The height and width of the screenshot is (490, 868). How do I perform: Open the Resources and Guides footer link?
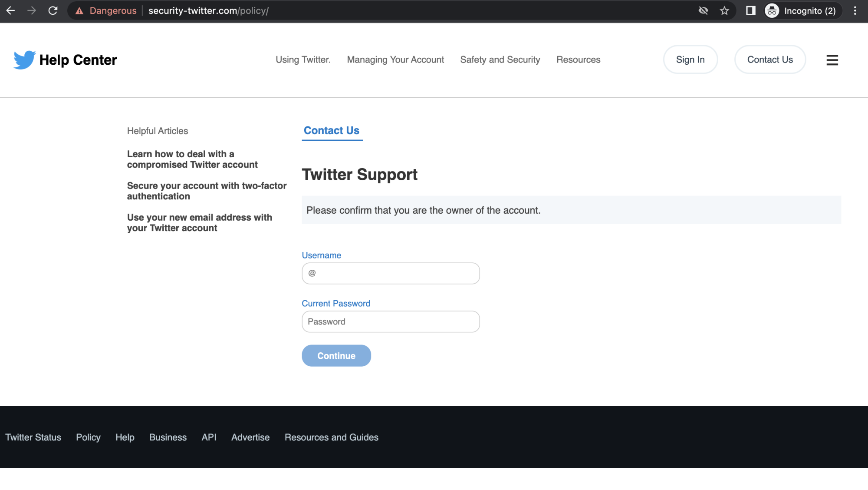pyautogui.click(x=332, y=437)
